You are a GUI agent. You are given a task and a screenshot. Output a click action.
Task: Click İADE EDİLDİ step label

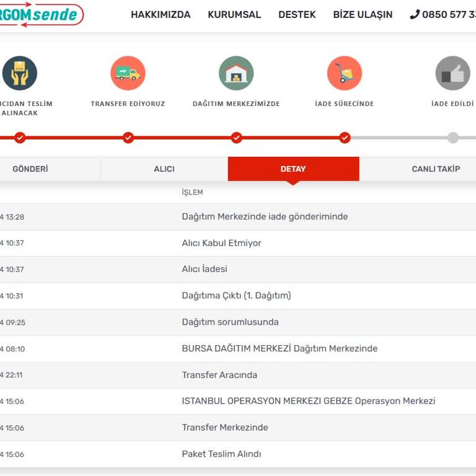pos(452,104)
